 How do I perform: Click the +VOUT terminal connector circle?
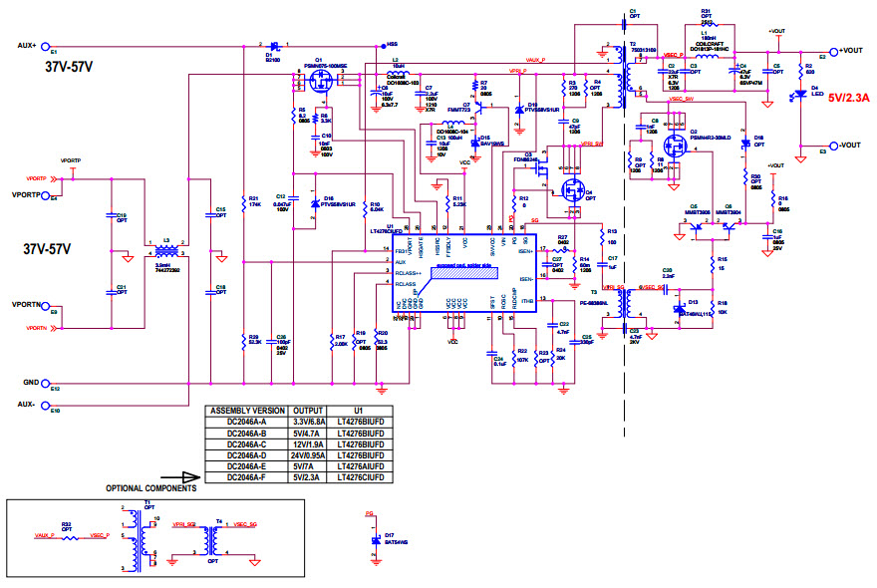pyautogui.click(x=833, y=51)
